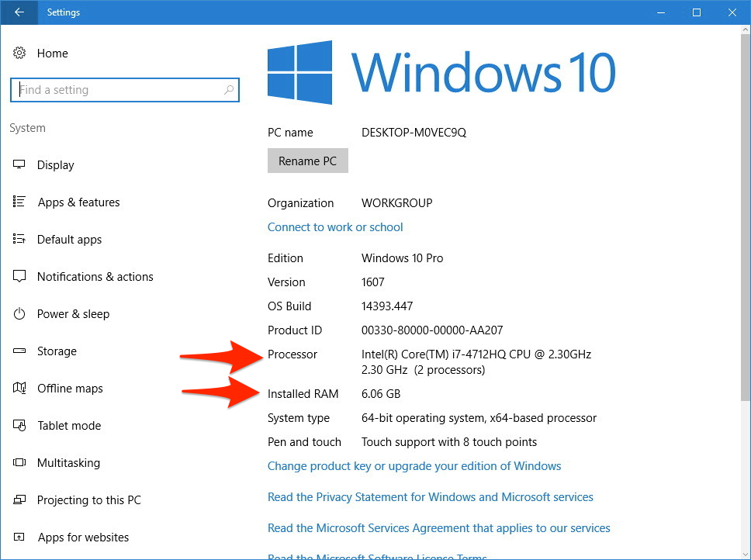Screen dimensions: 751x560
Task: Select Notifications & actions
Action: tap(95, 277)
